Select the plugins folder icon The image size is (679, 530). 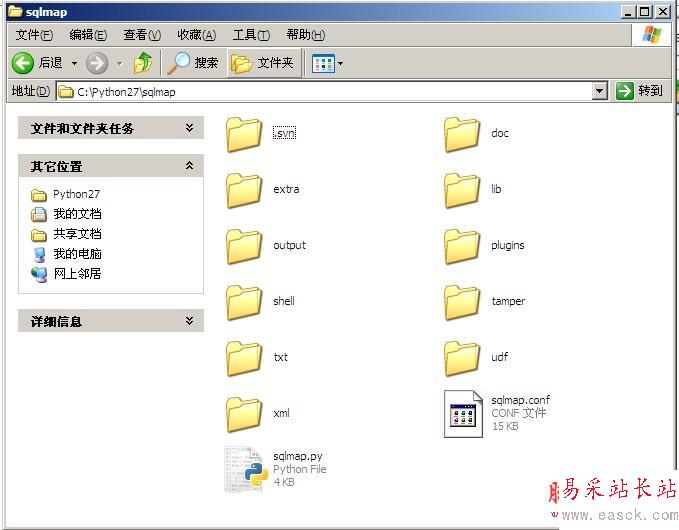click(x=462, y=246)
